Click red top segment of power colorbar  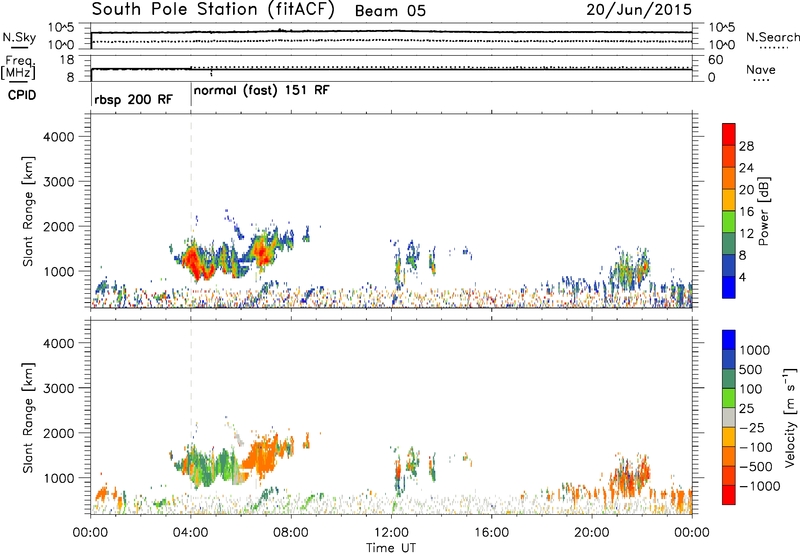[729, 135]
